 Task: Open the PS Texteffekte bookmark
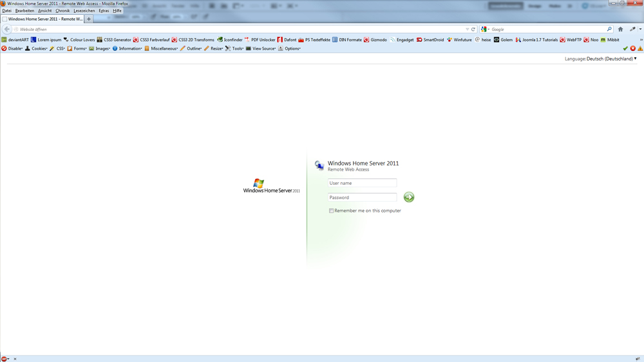coord(314,40)
